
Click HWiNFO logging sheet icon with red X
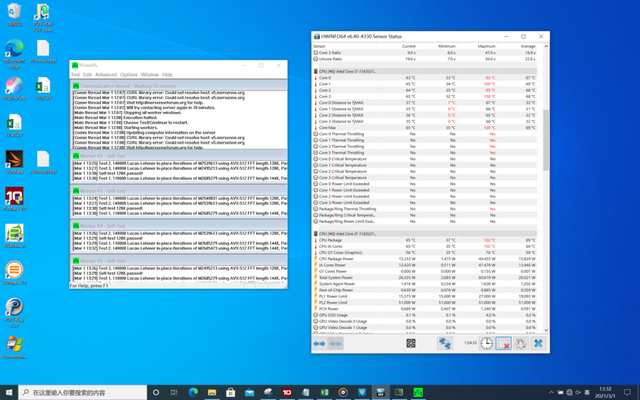tap(503, 343)
